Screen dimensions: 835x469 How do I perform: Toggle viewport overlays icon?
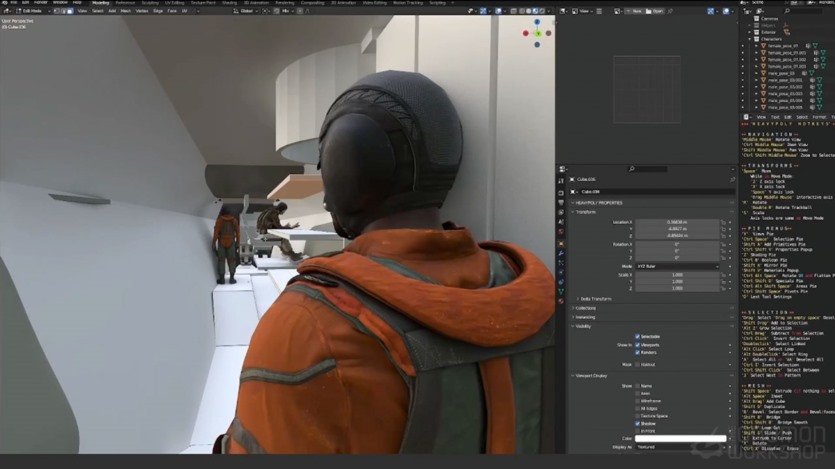[x=498, y=11]
